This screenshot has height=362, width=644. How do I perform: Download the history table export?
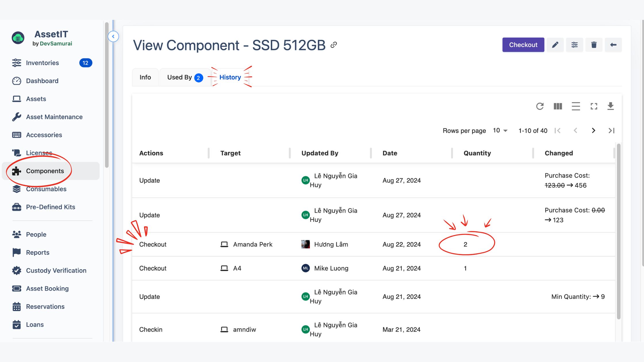pyautogui.click(x=611, y=106)
